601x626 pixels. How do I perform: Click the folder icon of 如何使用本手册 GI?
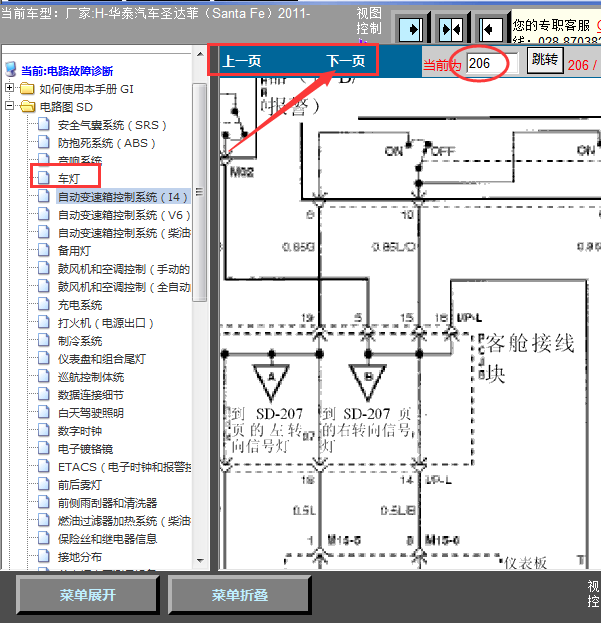coord(27,88)
